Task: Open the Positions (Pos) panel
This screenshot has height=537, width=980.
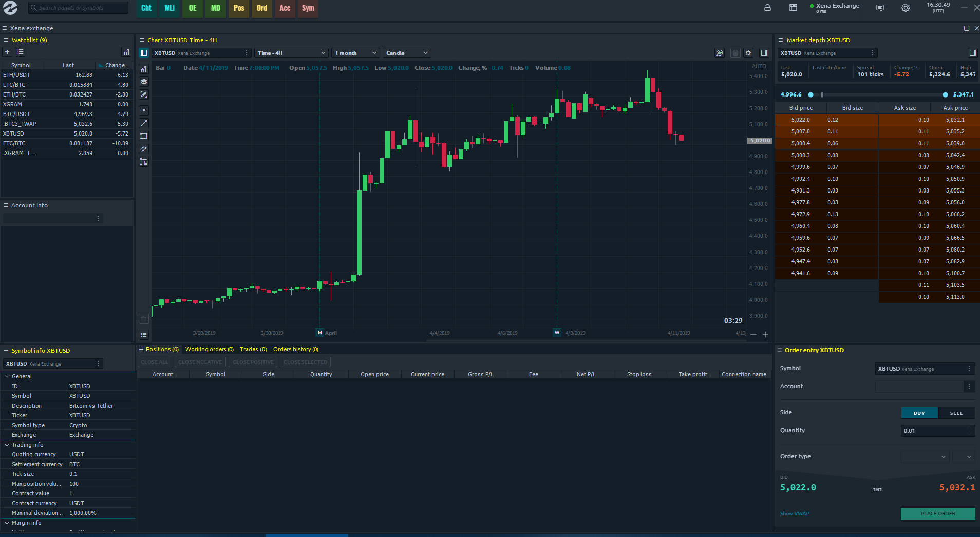Action: click(238, 9)
